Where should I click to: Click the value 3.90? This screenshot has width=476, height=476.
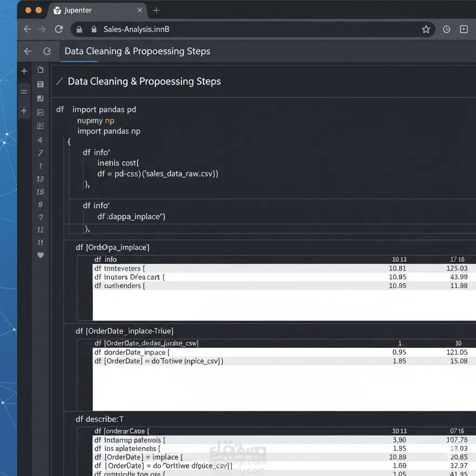(x=399, y=440)
